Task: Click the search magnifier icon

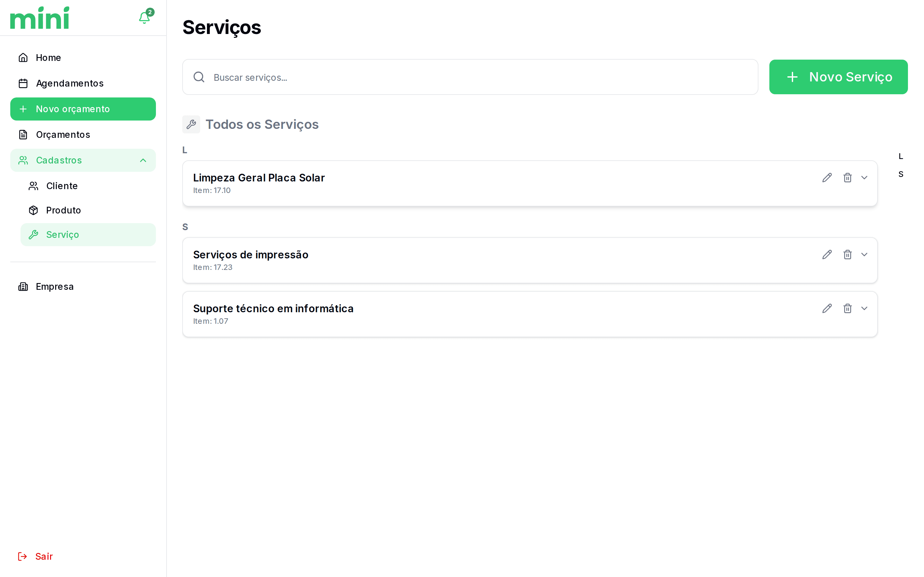Action: pos(199,77)
